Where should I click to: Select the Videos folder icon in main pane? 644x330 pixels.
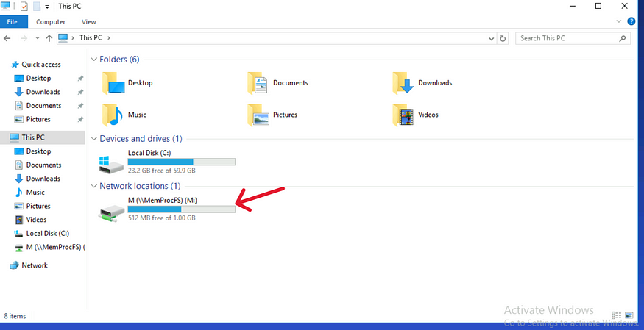click(403, 115)
